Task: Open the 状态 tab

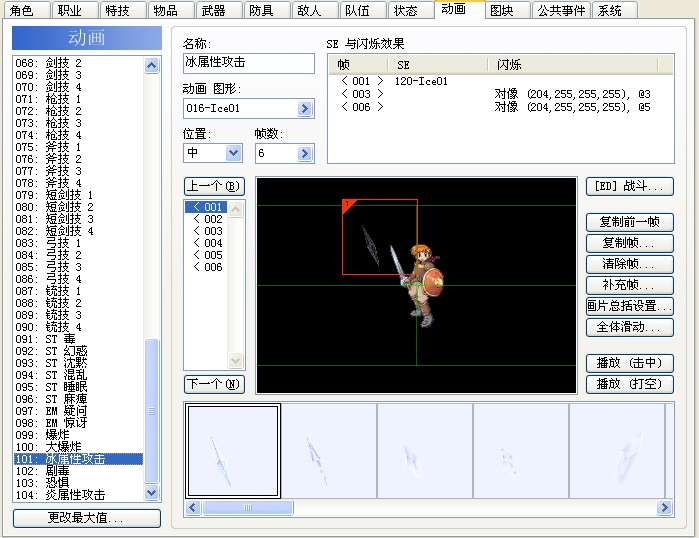Action: 411,10
